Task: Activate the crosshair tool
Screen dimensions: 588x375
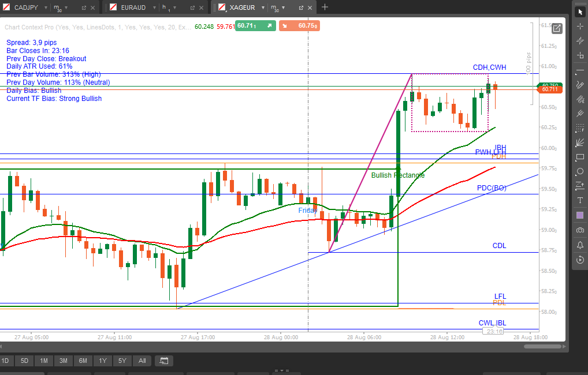Action: (x=580, y=27)
